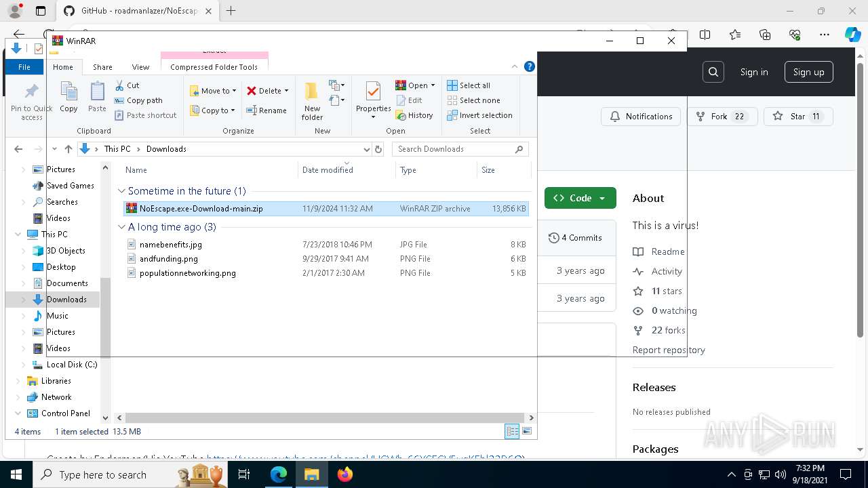Screen dimensions: 868x488
Task: Open Explorer Help question mark icon
Action: point(530,66)
